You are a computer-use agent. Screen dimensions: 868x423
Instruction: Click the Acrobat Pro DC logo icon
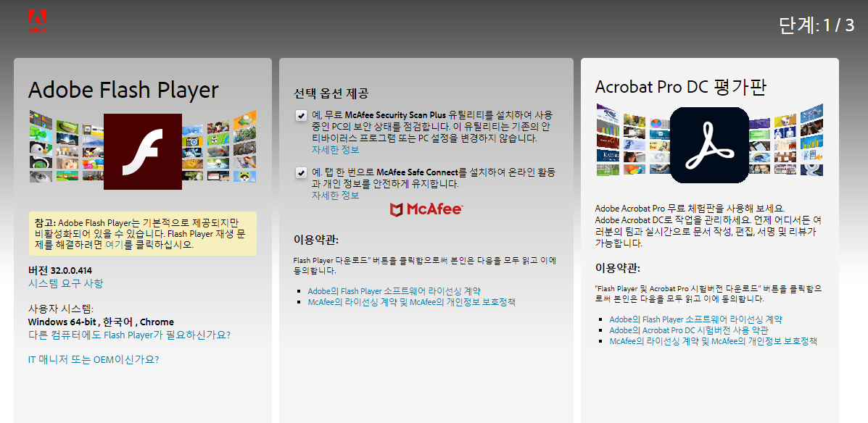pos(710,145)
